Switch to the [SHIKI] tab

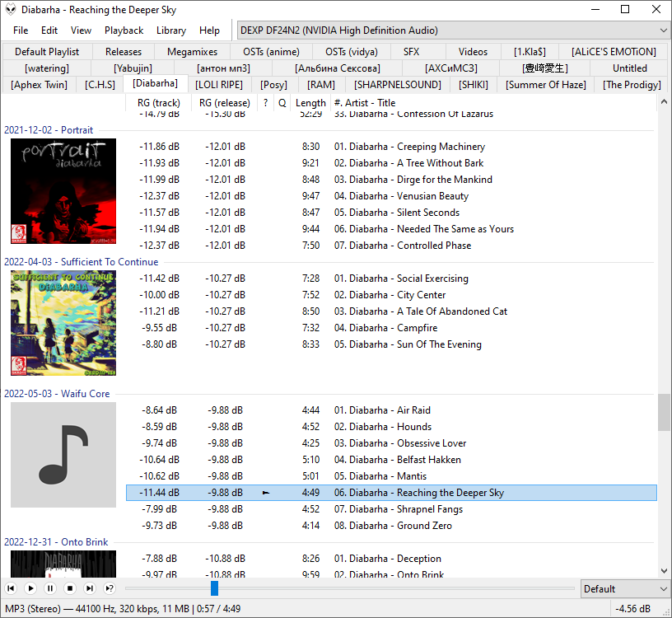pos(474,85)
